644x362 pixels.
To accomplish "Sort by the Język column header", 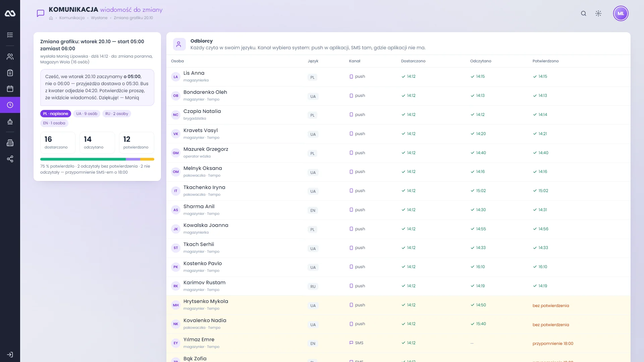I will click(313, 61).
